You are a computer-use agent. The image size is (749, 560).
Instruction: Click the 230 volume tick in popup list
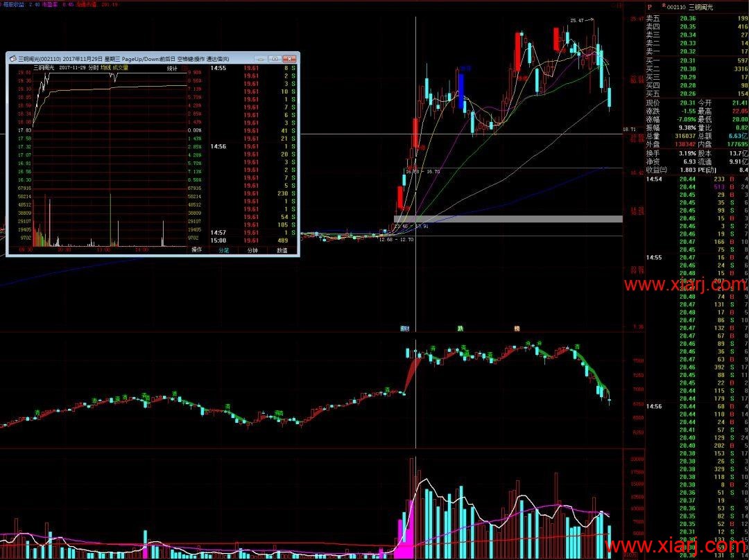282,193
